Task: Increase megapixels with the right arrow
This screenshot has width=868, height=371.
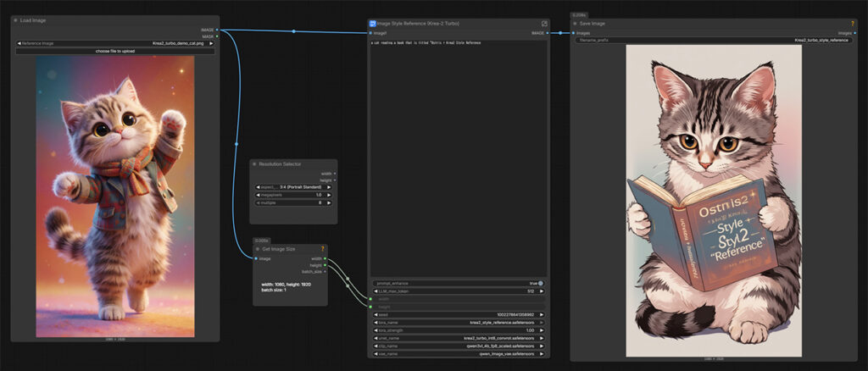Action: (x=329, y=195)
